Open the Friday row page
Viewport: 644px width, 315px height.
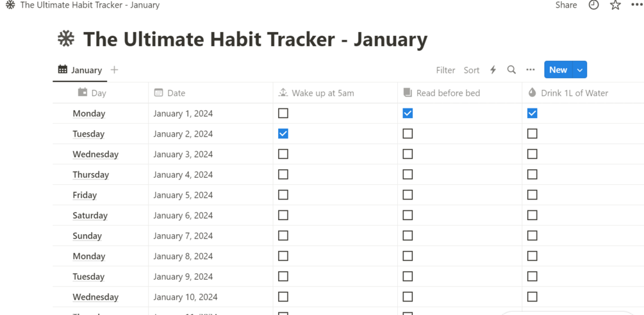pyautogui.click(x=85, y=195)
